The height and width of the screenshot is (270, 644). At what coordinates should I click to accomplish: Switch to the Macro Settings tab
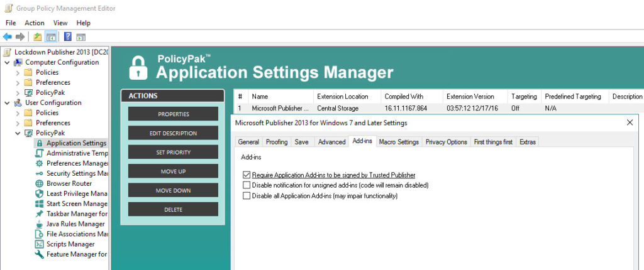tap(399, 141)
